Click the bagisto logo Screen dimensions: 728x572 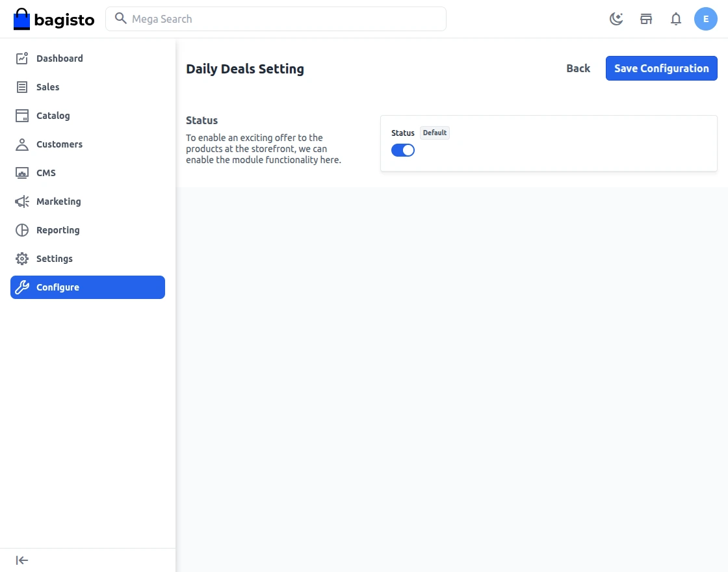click(x=54, y=19)
